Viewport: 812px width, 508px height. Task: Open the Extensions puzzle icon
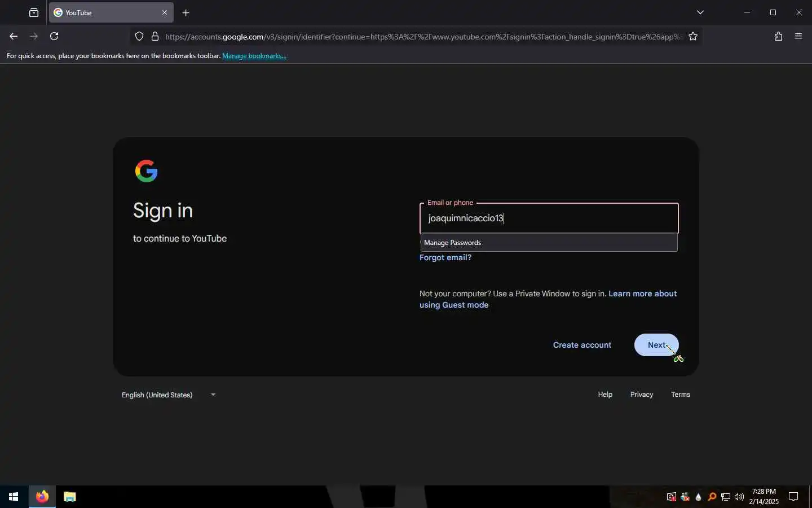tap(778, 36)
